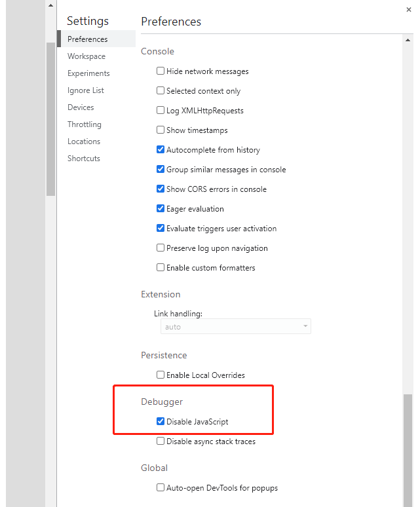The height and width of the screenshot is (507, 420).
Task: Open the Shortcuts tab
Action: click(x=83, y=159)
